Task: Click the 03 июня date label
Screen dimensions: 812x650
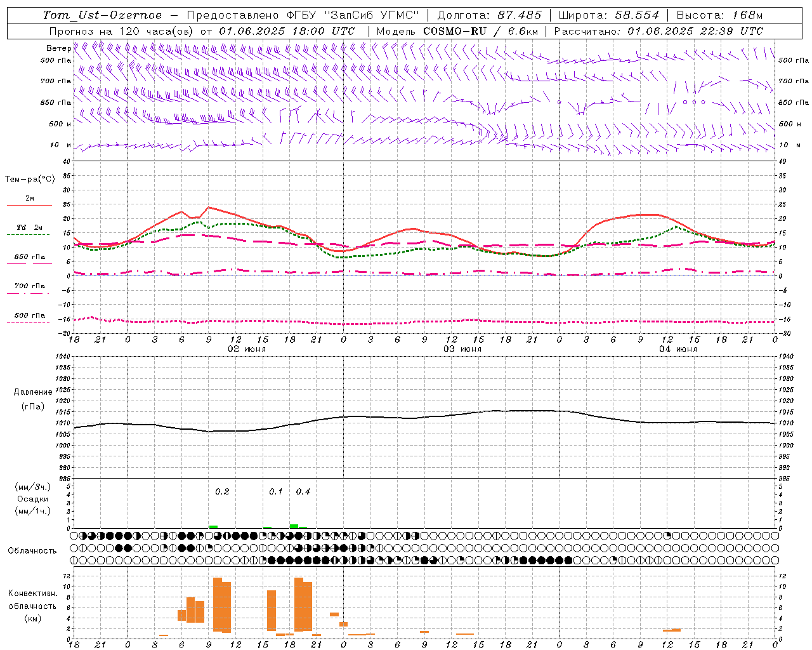Action: coord(462,349)
